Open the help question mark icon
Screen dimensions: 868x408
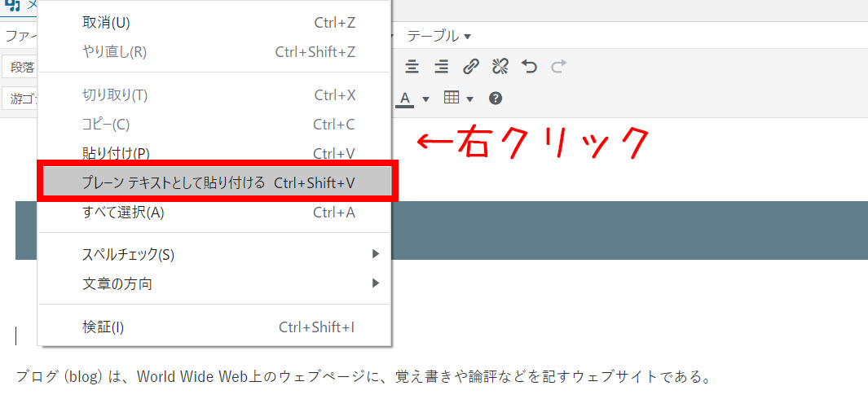495,99
